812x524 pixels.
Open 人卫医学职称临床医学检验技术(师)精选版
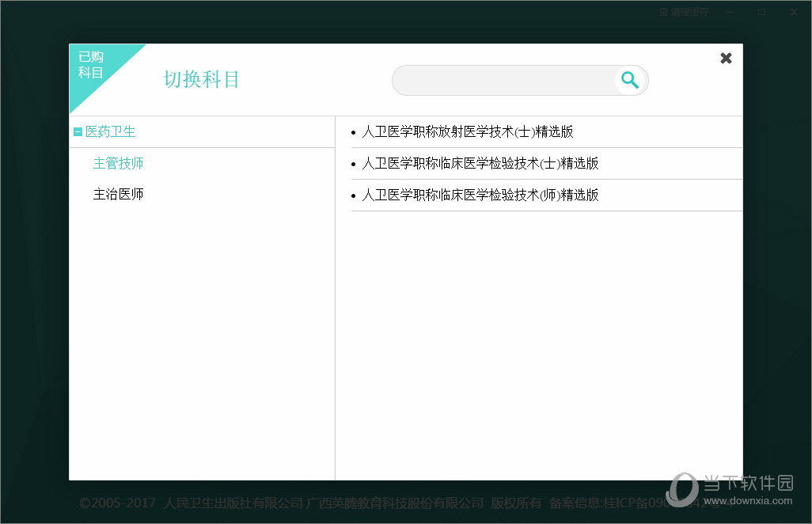click(x=480, y=195)
